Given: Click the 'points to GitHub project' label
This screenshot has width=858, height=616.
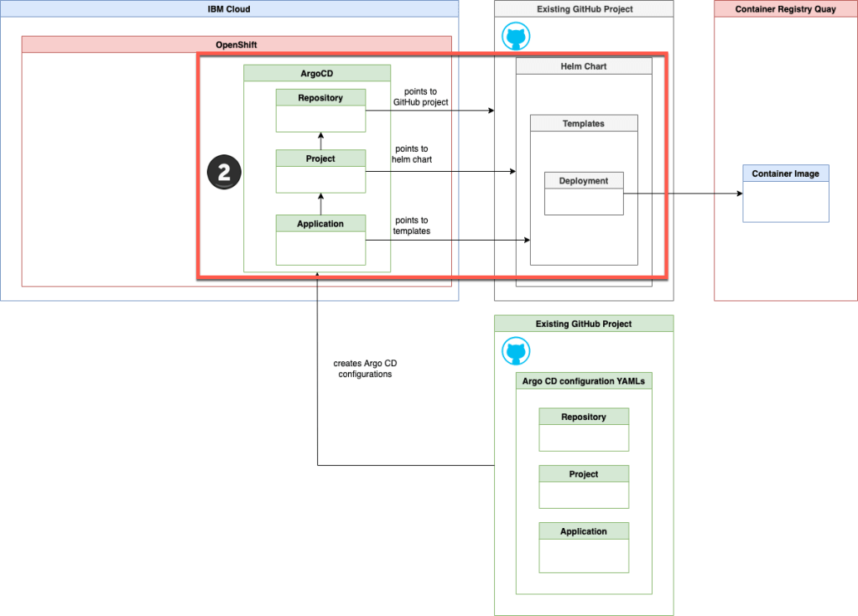Looking at the screenshot, I should pos(420,97).
